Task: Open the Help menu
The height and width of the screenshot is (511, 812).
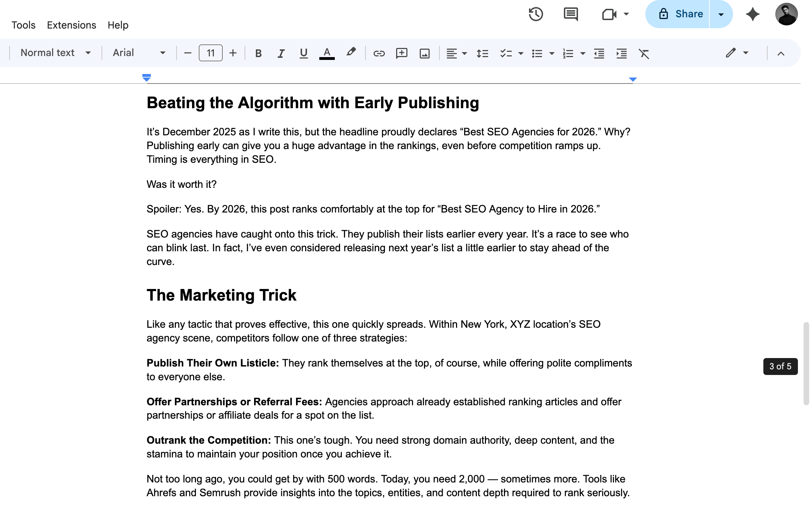Action: (x=118, y=25)
